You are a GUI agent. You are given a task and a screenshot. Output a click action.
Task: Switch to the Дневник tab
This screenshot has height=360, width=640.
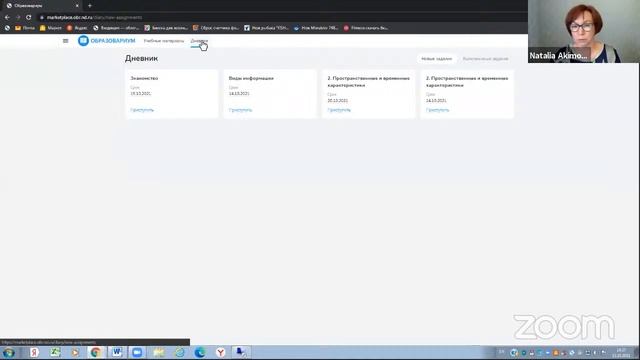[199, 41]
